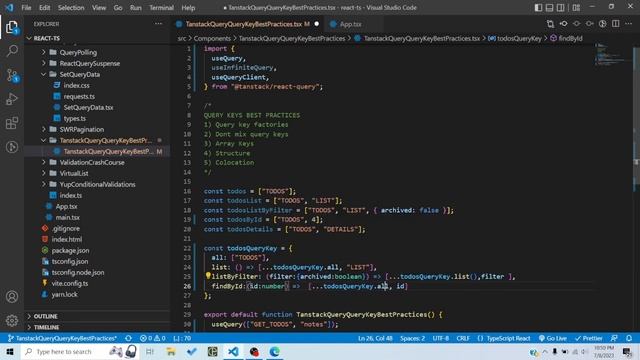Open the Microsoft Edge taskbar icon

[274, 351]
